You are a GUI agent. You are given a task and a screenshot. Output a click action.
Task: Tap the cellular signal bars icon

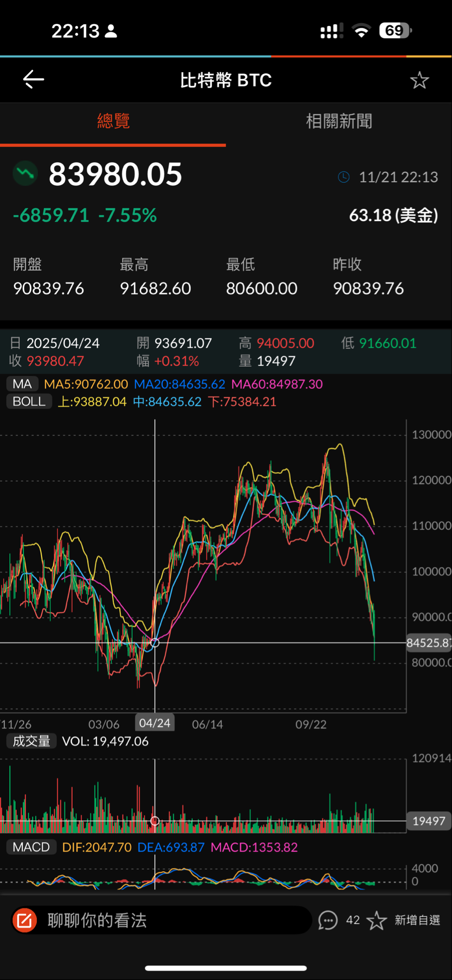pos(332,31)
